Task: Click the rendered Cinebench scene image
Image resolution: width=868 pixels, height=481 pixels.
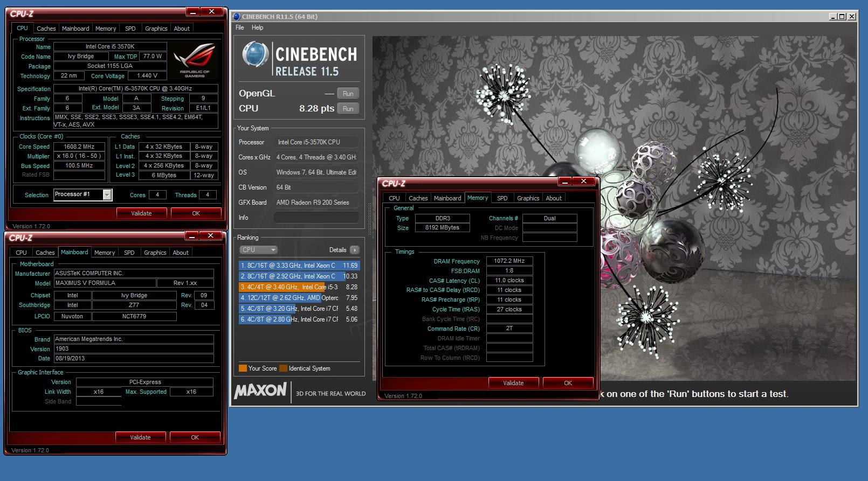Action: pyautogui.click(x=614, y=208)
